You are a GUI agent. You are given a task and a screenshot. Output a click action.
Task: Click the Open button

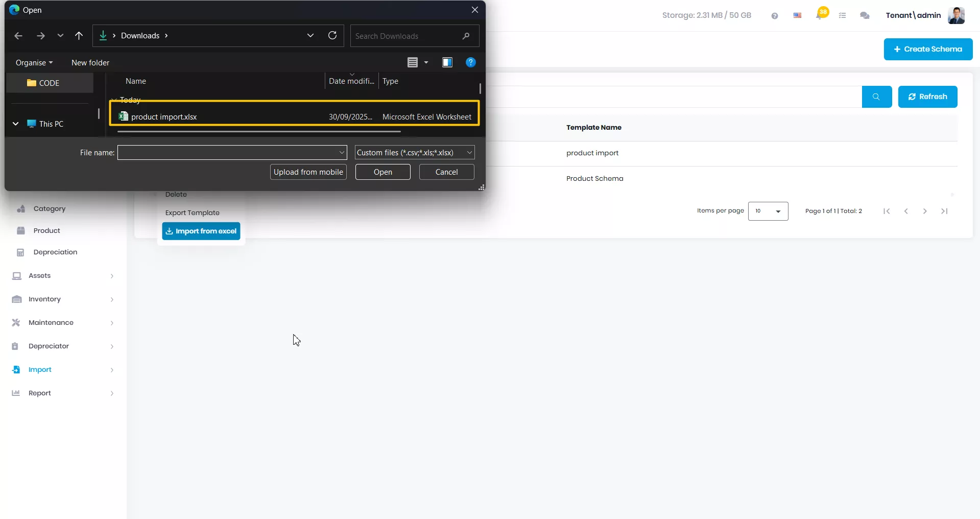[383, 172]
